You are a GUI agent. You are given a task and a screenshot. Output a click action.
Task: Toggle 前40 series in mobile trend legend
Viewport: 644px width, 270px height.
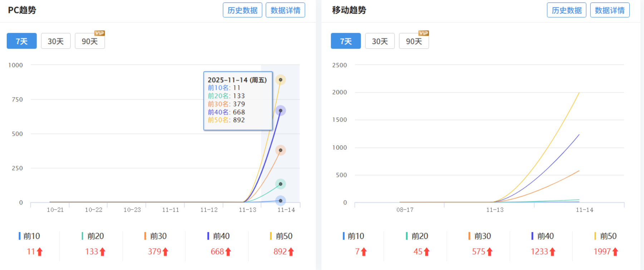click(x=542, y=236)
